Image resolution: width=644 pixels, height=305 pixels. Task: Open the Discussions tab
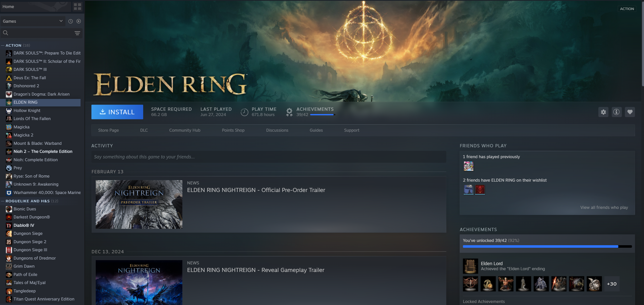coord(277,130)
